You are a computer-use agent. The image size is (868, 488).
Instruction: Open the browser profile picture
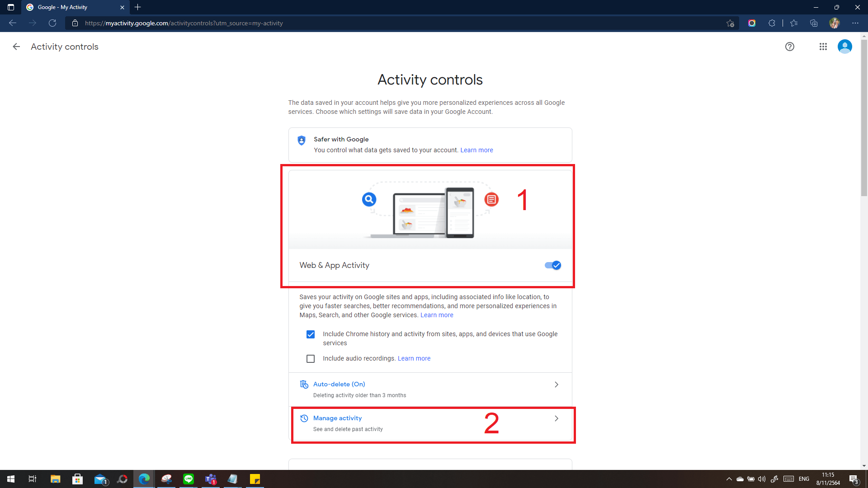pos(834,23)
